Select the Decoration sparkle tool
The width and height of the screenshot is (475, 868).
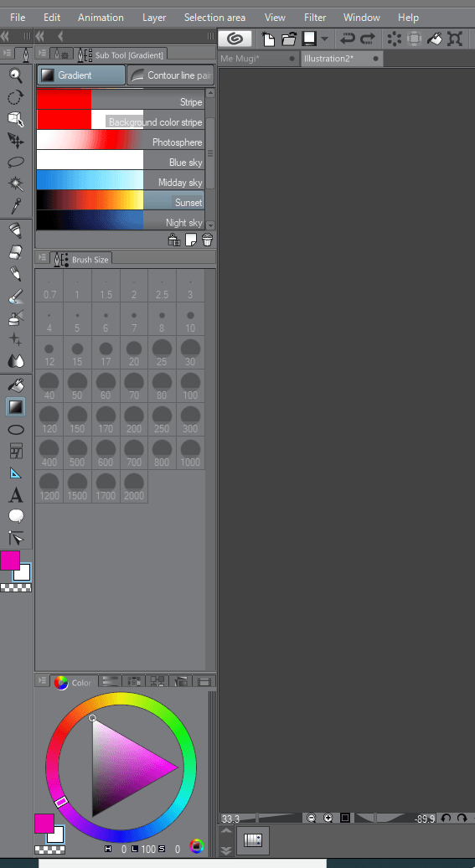click(16, 339)
